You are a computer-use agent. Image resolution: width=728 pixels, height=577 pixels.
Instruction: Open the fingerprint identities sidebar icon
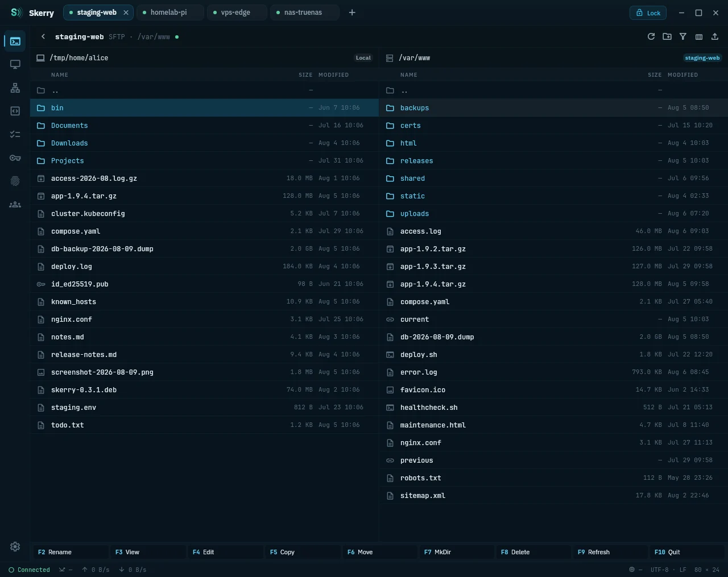coord(15,181)
